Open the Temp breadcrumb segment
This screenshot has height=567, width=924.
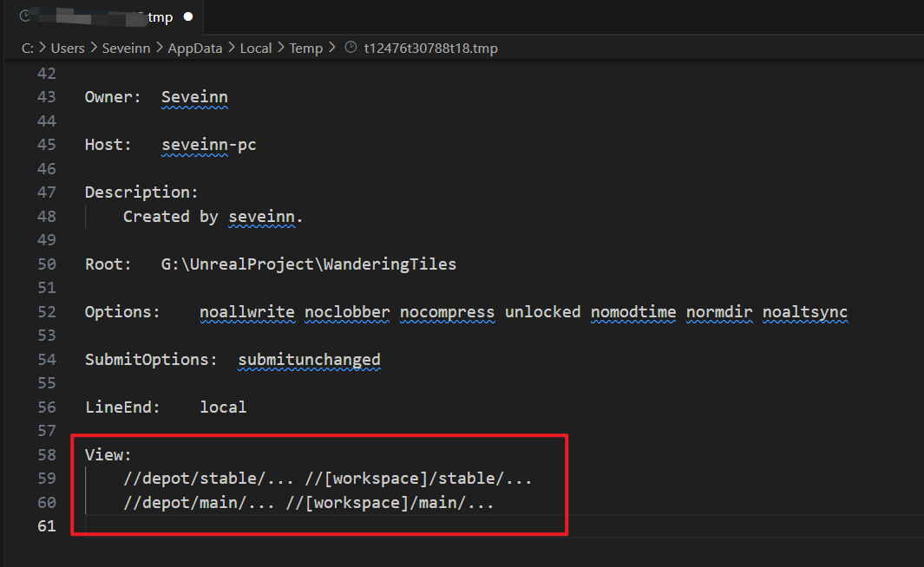[306, 49]
